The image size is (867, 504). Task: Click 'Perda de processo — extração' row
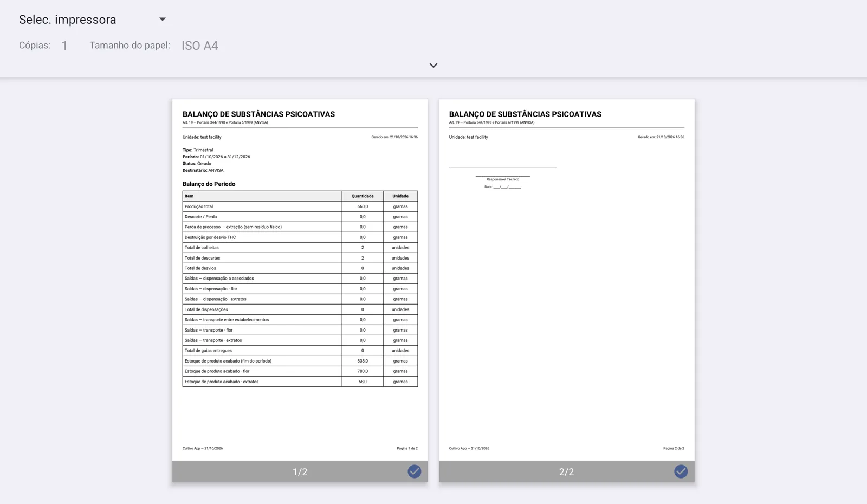click(x=300, y=227)
